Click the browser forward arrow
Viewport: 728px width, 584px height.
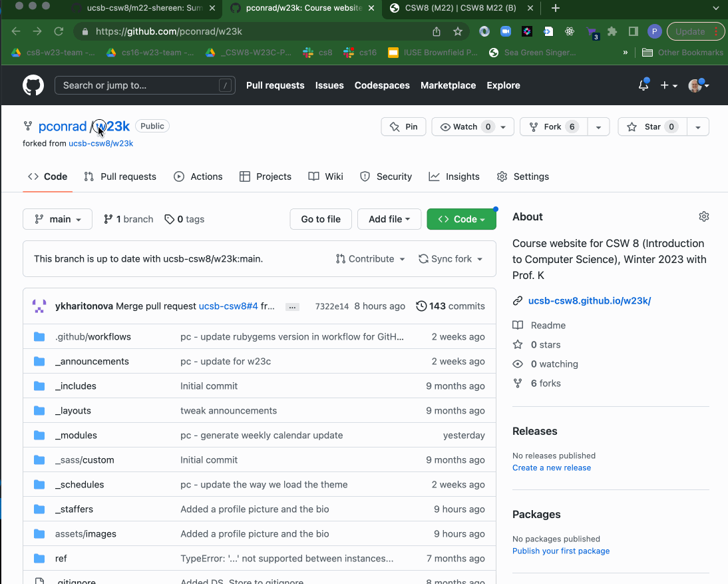pyautogui.click(x=37, y=31)
